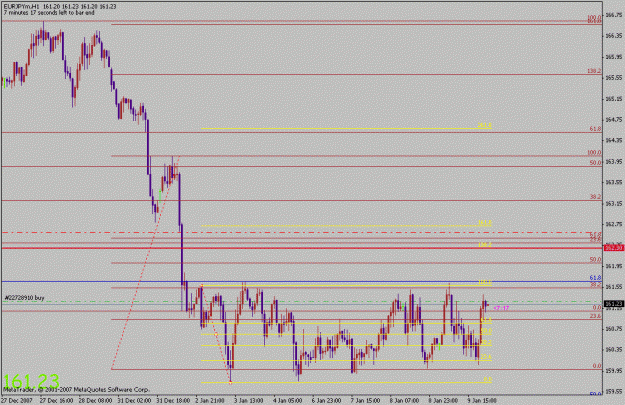This screenshot has width=625, height=405.
Task: Click the '2 Jan 21:00' time axis label
Action: 210,400
